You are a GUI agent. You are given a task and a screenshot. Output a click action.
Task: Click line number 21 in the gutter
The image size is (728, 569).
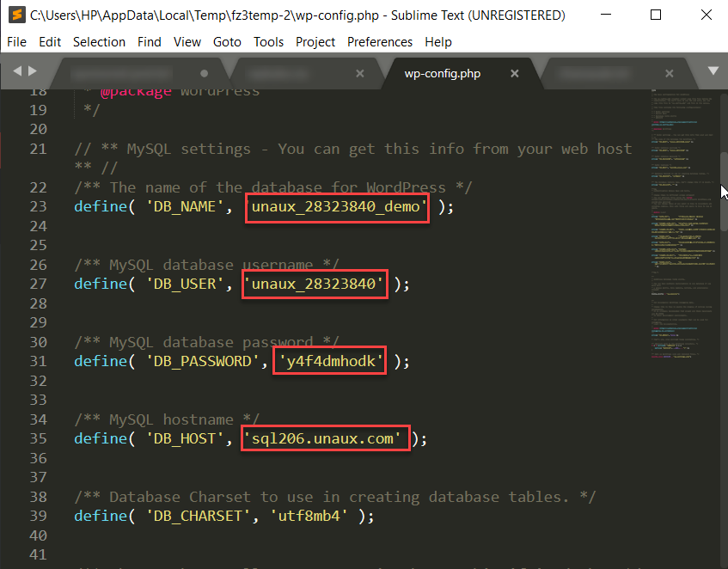[x=38, y=149]
